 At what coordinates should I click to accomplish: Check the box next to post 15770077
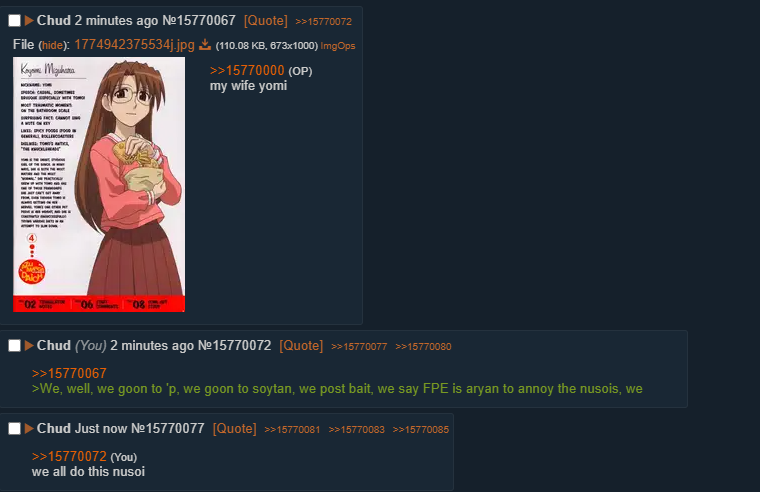[15, 429]
